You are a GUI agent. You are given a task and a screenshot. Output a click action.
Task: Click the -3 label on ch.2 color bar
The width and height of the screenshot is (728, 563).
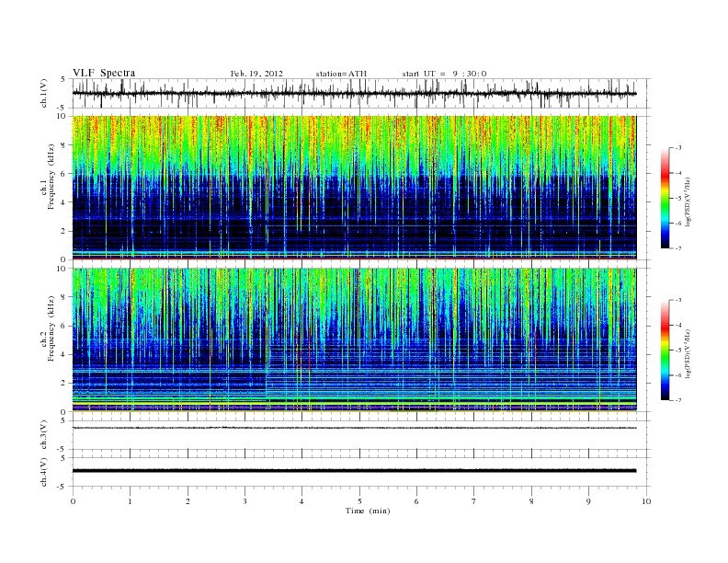(x=678, y=300)
